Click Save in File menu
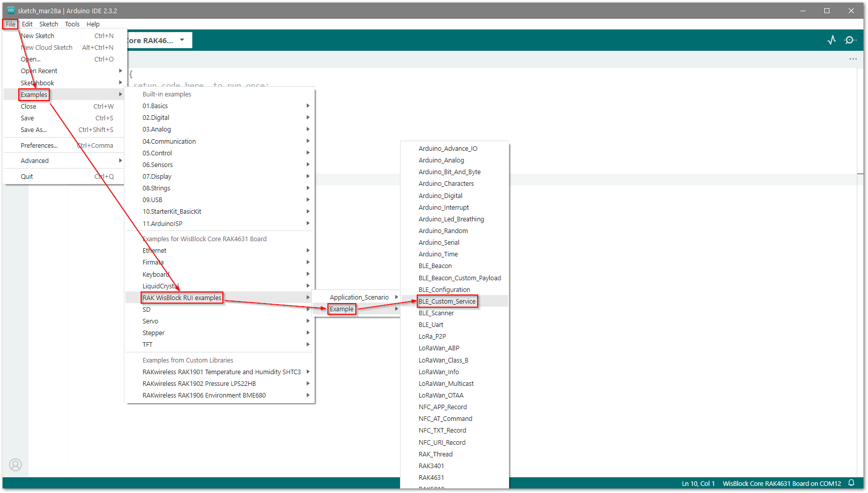 point(64,118)
